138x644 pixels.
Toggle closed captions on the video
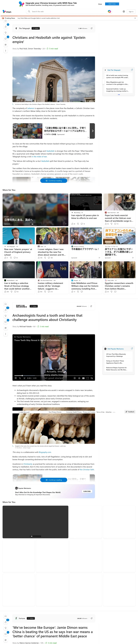click(x=83, y=378)
